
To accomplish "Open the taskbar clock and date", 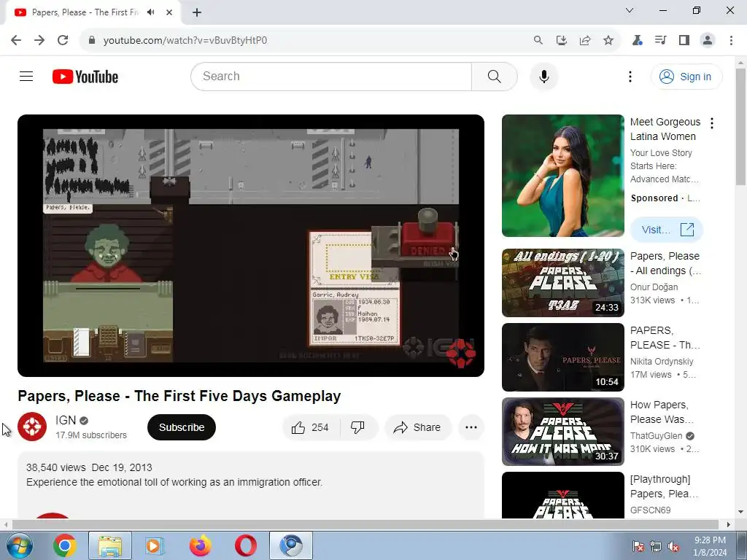I will (710, 546).
